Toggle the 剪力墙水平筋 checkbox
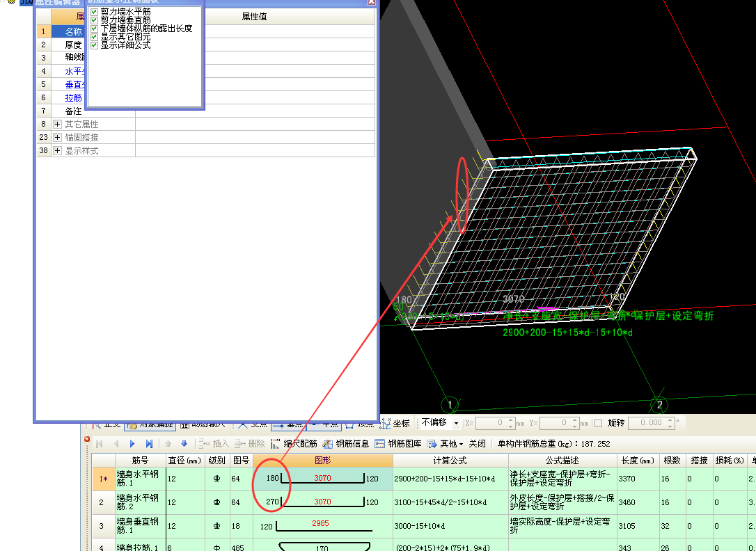The image size is (756, 551). click(x=95, y=12)
